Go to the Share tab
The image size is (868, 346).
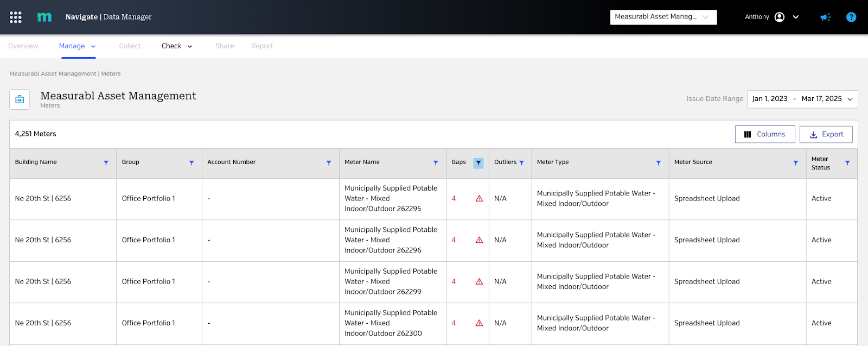[225, 46]
